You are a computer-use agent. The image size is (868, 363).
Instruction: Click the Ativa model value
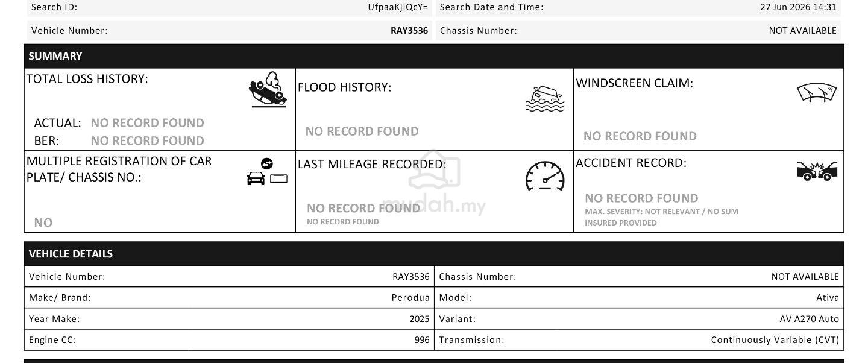(x=828, y=297)
